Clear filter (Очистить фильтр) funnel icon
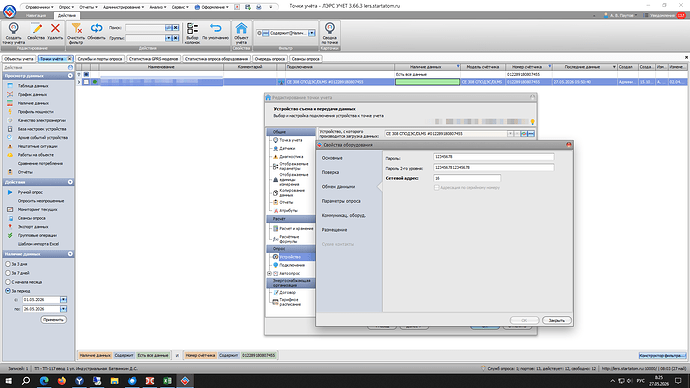Screen dimensions: 690x388 pyautogui.click(x=77, y=29)
